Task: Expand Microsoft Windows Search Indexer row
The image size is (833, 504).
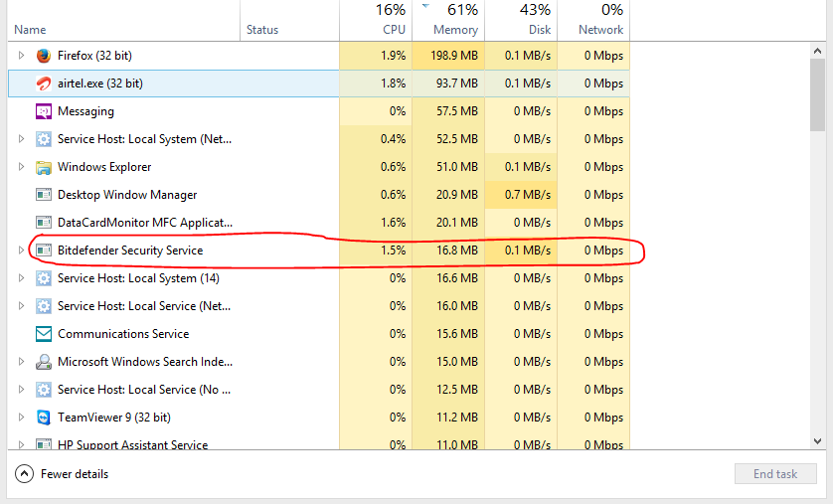Action: tap(21, 362)
